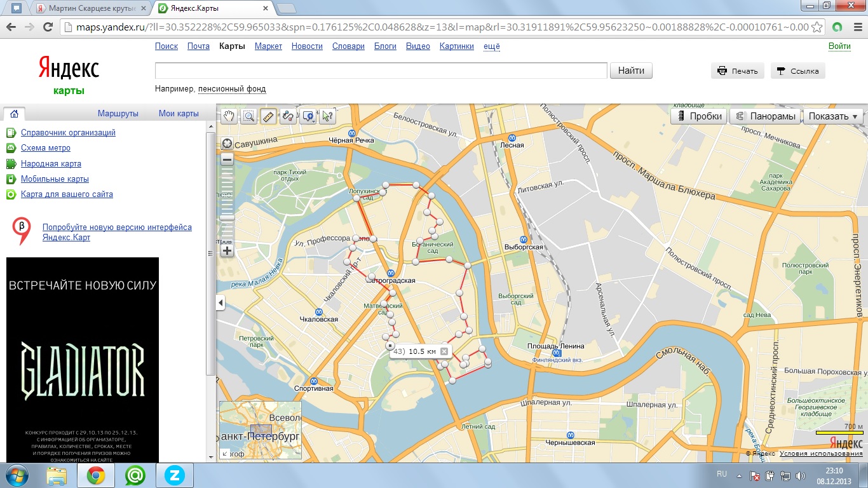Click the map zoom slider handle

(227, 217)
